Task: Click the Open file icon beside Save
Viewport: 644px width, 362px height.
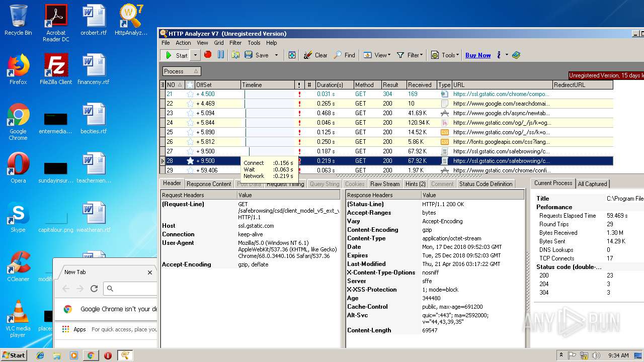Action: (235, 55)
